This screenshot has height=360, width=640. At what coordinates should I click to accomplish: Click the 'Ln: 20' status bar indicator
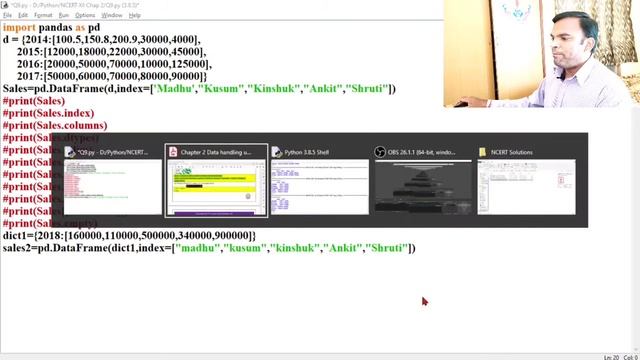(611, 357)
